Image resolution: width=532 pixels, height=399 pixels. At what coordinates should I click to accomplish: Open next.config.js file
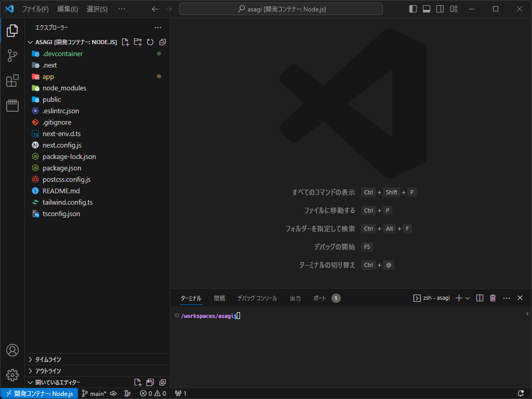(x=97, y=145)
